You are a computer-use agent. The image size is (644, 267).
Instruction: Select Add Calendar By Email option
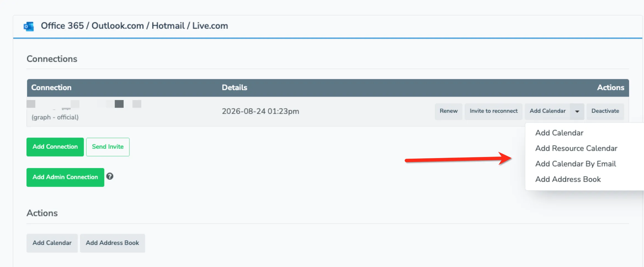pyautogui.click(x=576, y=164)
